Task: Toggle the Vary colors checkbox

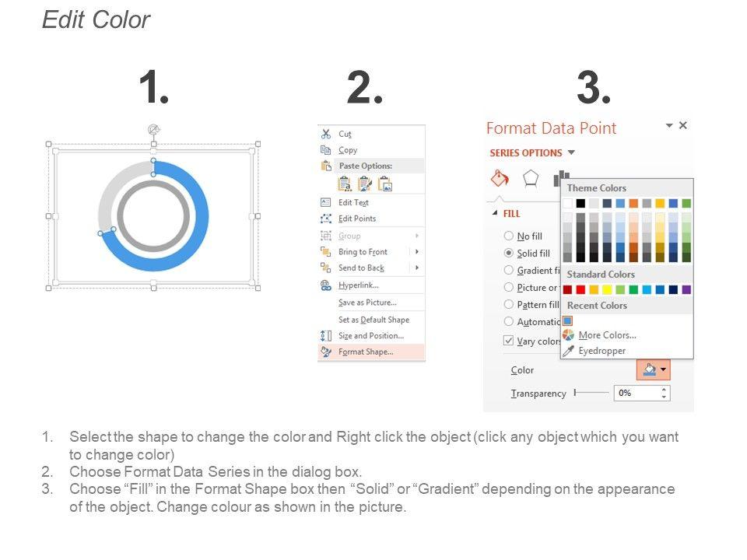Action: [x=509, y=341]
